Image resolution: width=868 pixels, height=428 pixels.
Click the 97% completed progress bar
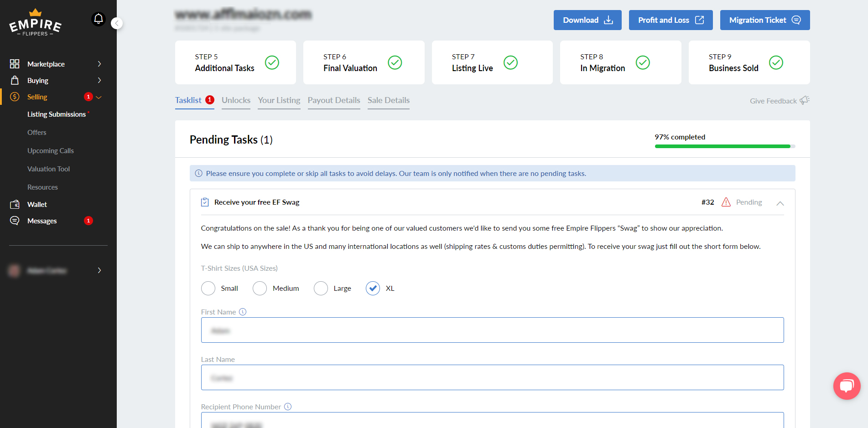(x=725, y=146)
